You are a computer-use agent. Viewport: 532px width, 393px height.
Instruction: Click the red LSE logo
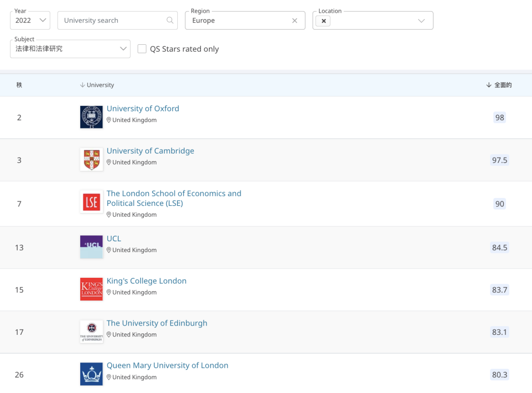click(91, 202)
